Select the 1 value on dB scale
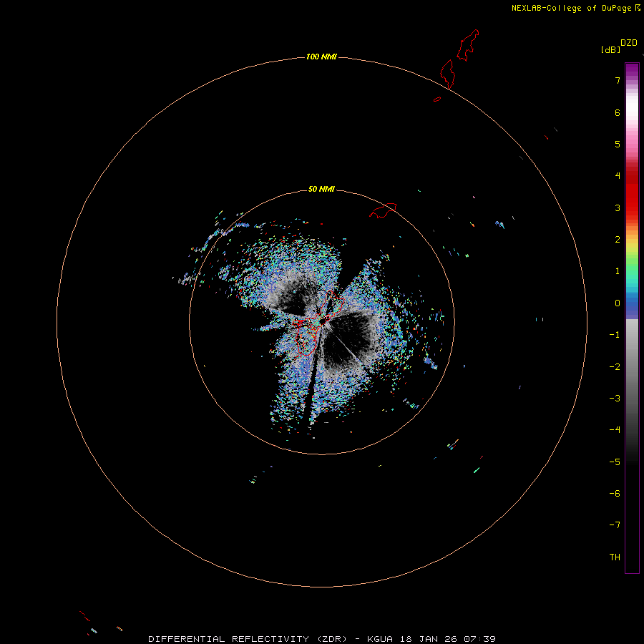The image size is (644, 644). coord(618,271)
